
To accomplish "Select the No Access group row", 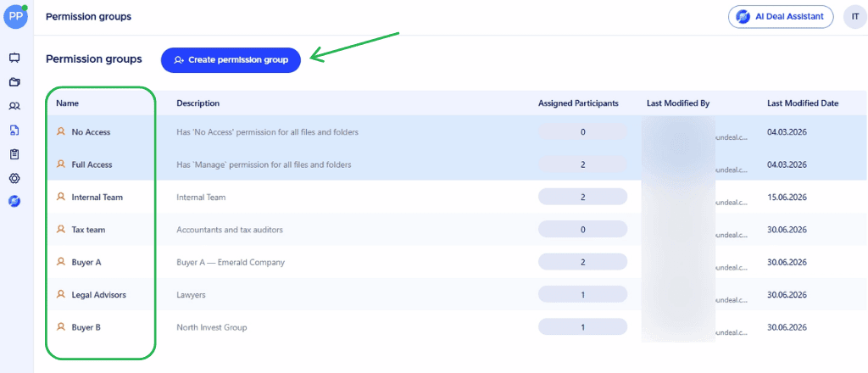I will click(457, 132).
